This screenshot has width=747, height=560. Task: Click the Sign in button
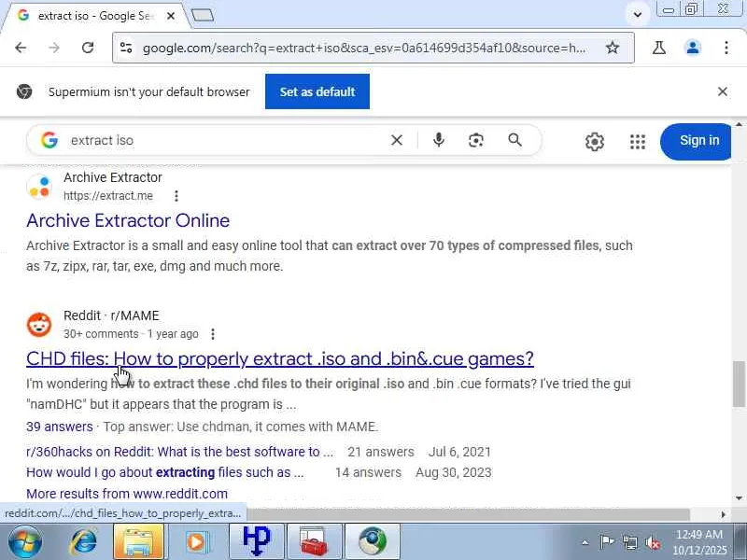point(696,142)
